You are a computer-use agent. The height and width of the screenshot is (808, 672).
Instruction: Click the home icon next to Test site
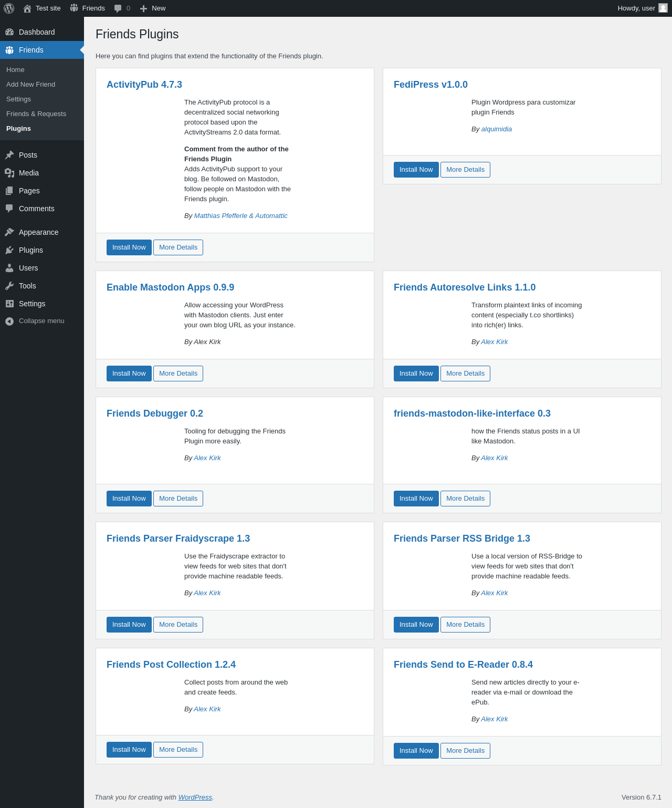pos(27,8)
